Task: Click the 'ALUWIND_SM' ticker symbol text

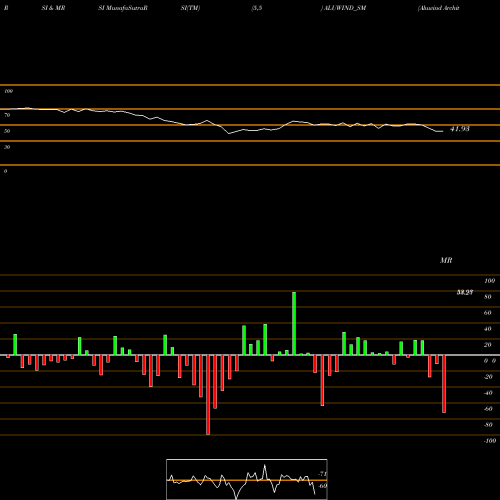Action: click(345, 8)
